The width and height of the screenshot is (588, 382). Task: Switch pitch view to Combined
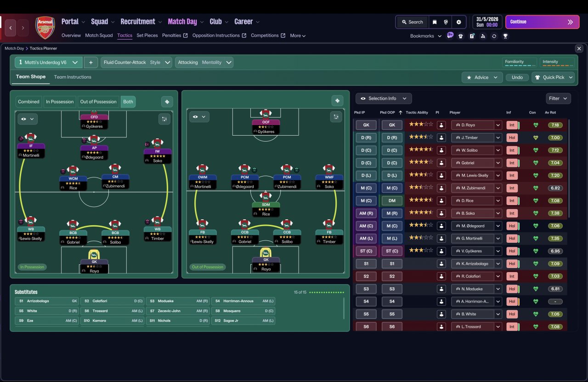pos(29,102)
